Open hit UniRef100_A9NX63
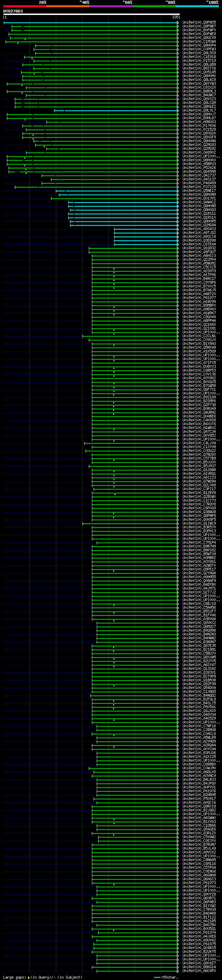222x980 pixels. pyautogui.click(x=199, y=122)
